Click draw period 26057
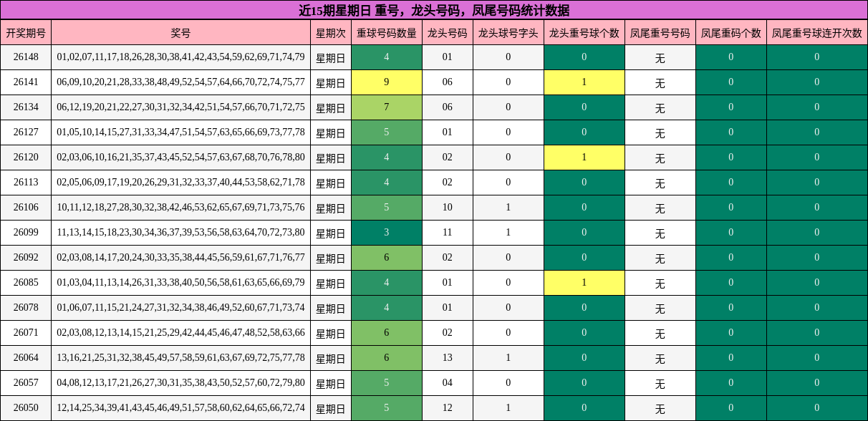868x421 pixels. point(26,383)
